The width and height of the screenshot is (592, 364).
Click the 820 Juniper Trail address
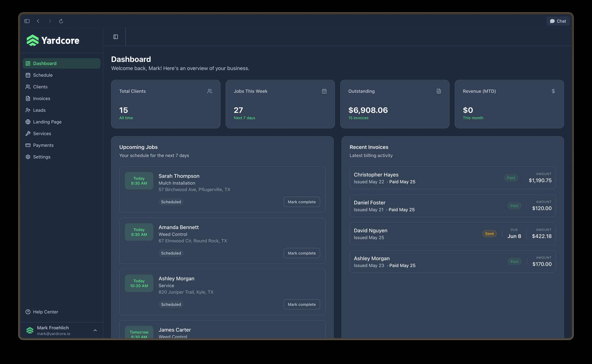(186, 292)
